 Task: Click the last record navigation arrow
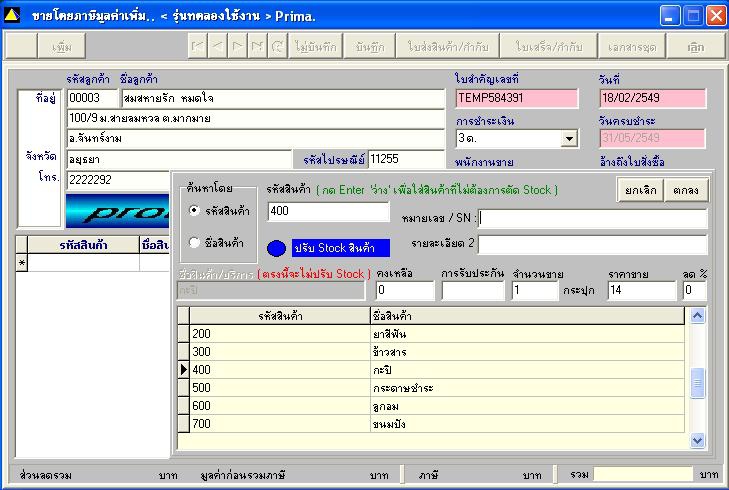pyautogui.click(x=257, y=47)
